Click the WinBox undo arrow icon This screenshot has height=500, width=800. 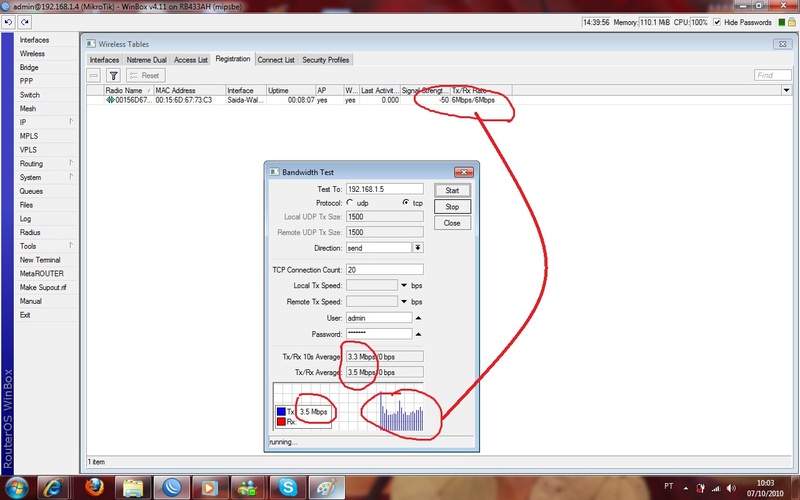click(x=8, y=22)
